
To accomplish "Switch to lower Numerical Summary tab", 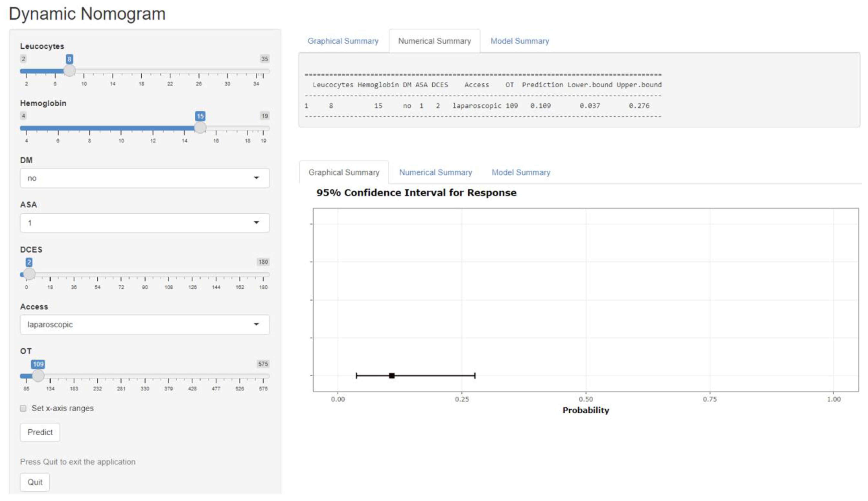I will pos(435,172).
